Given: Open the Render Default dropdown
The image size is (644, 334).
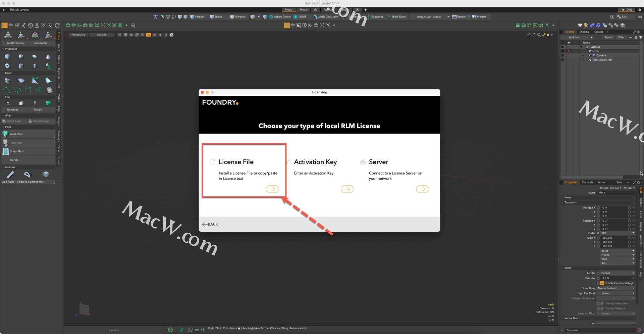Looking at the screenshot, I should click(618, 273).
